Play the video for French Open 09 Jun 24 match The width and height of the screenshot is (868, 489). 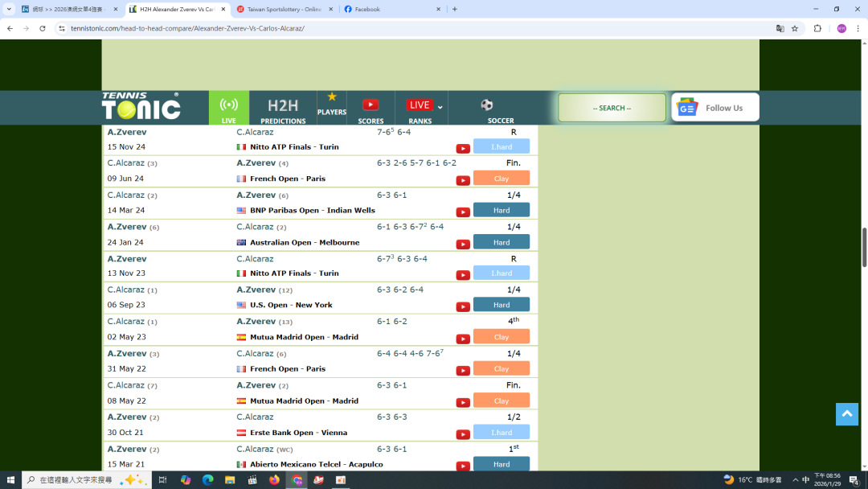point(463,180)
